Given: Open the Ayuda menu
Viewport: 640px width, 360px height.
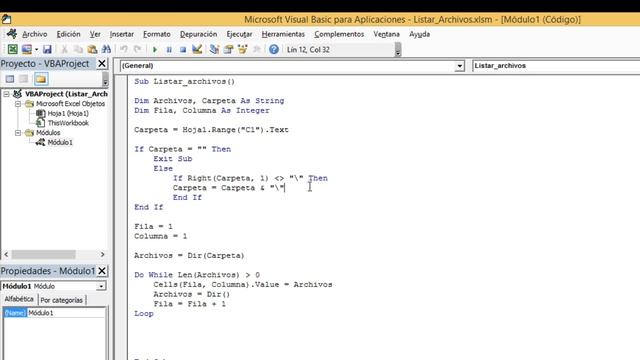Looking at the screenshot, I should pos(420,34).
